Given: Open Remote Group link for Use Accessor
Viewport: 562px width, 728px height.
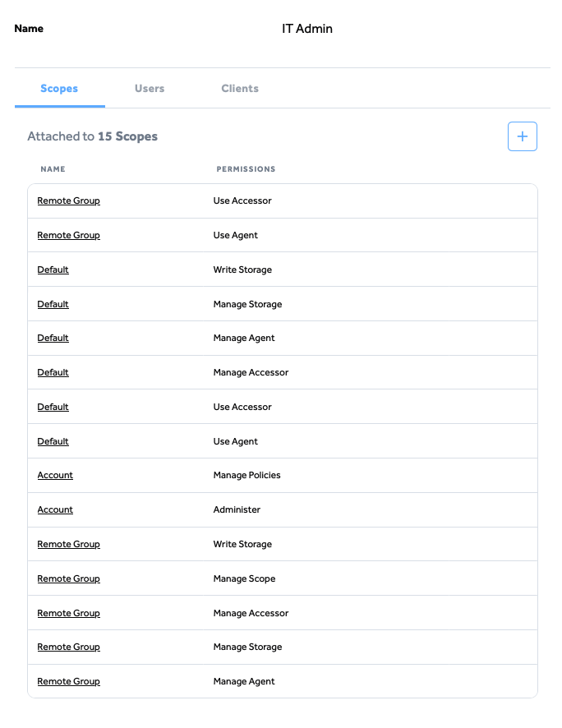Looking at the screenshot, I should click(69, 200).
